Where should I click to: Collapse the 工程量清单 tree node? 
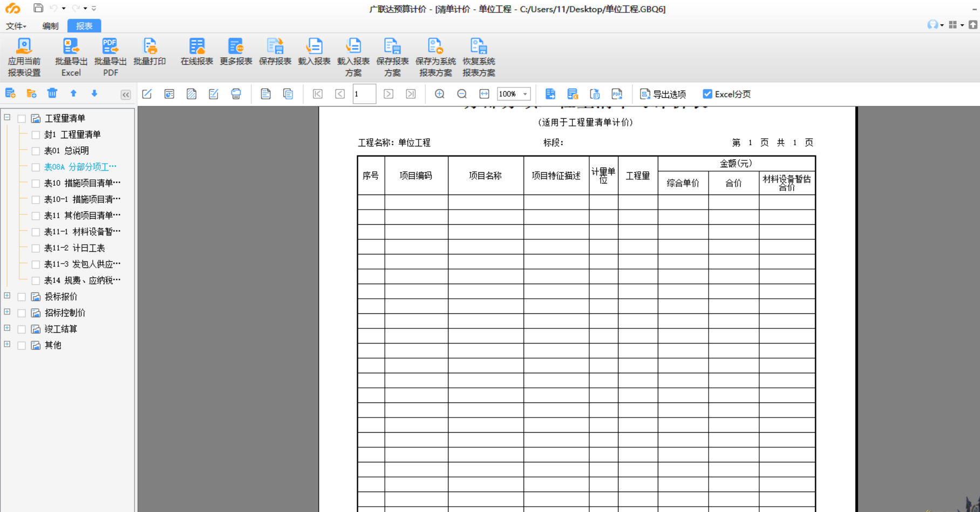tap(7, 117)
